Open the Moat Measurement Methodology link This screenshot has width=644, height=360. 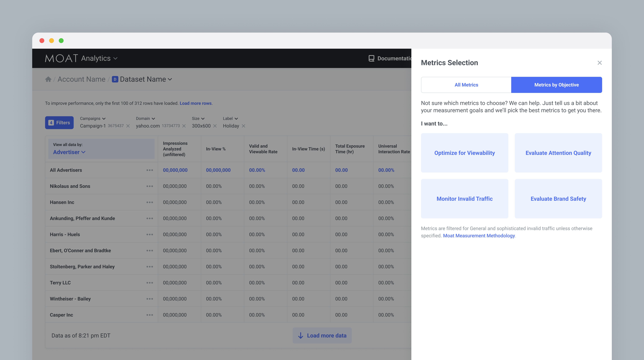(479, 236)
